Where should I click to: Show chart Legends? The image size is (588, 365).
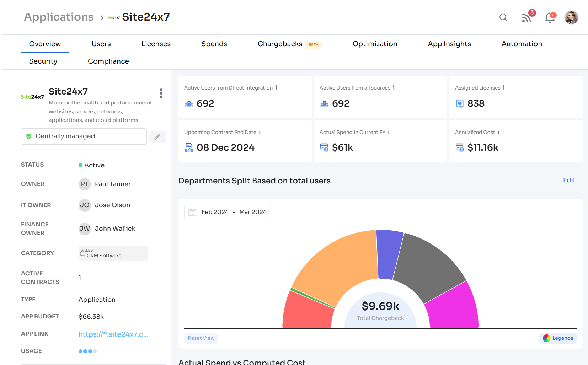coord(558,338)
